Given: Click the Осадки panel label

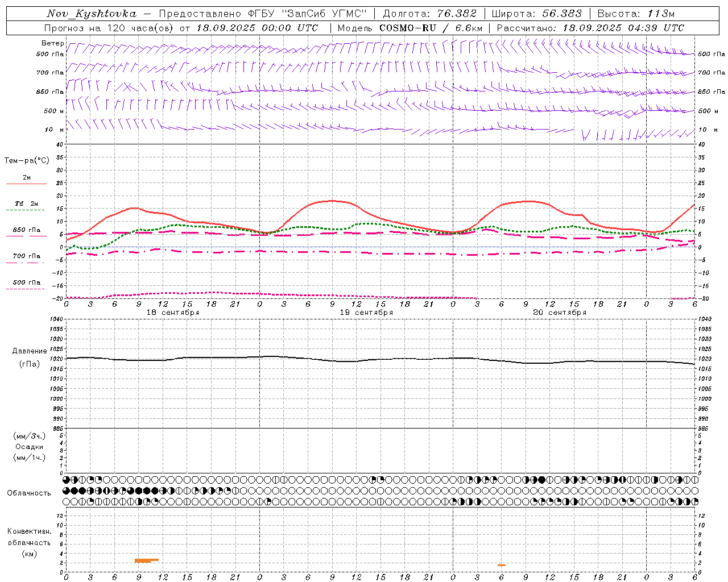Looking at the screenshot, I should coord(30,447).
